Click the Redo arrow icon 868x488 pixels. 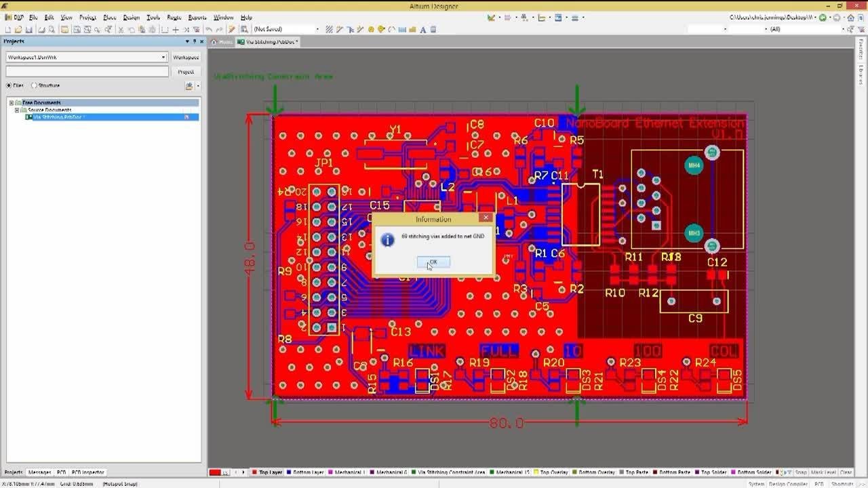219,29
